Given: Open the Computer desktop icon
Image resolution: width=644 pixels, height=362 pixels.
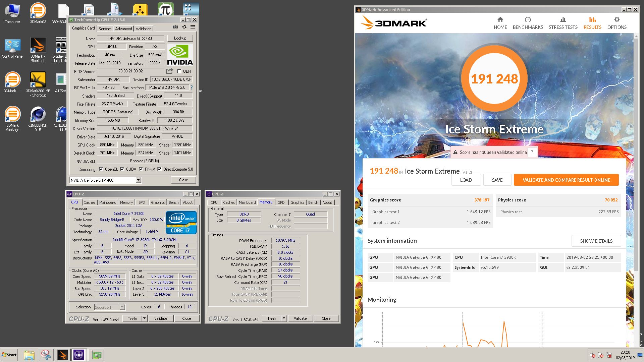Looking at the screenshot, I should point(12,14).
